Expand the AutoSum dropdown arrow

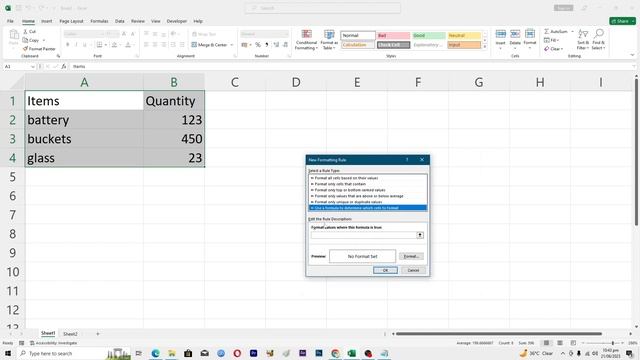(x=572, y=31)
